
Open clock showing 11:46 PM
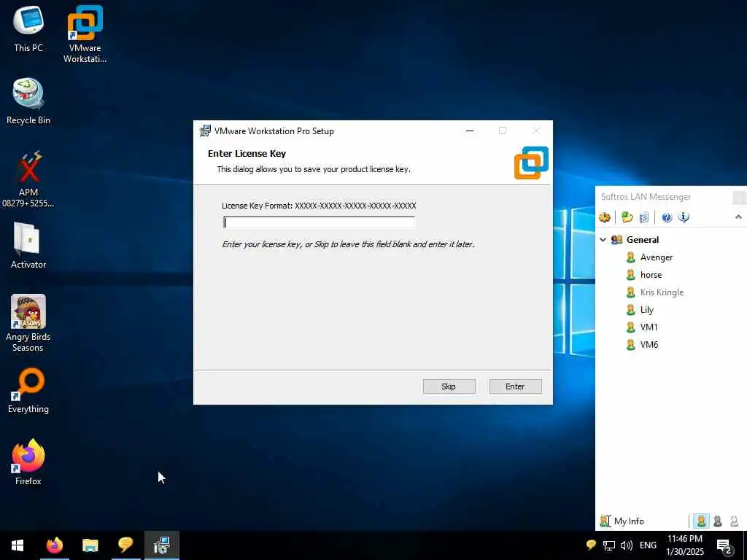click(x=684, y=545)
